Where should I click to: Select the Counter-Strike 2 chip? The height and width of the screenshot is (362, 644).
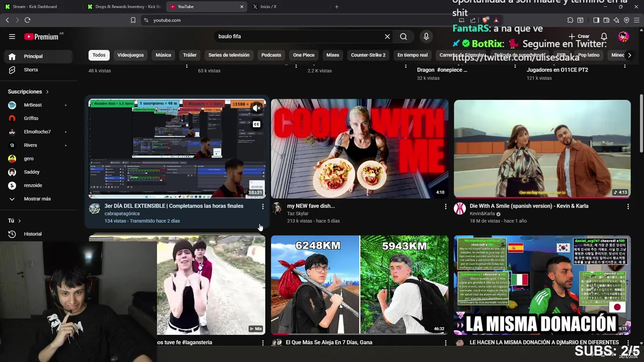(368, 55)
